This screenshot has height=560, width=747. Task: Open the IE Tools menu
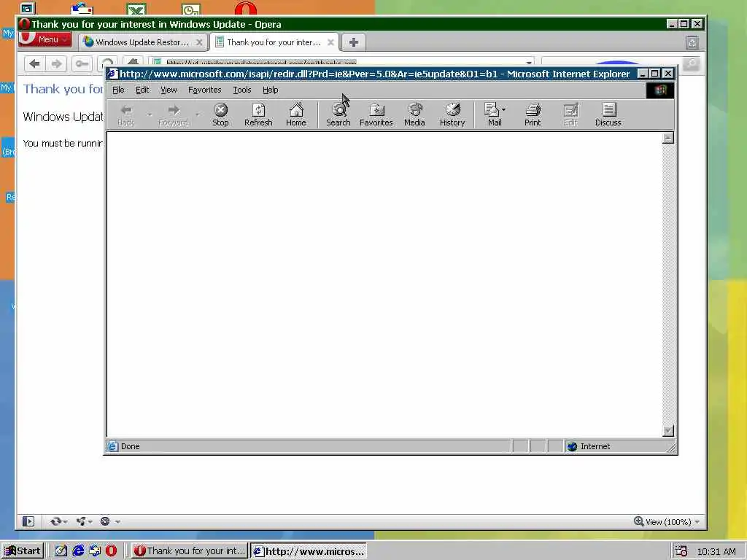point(242,90)
